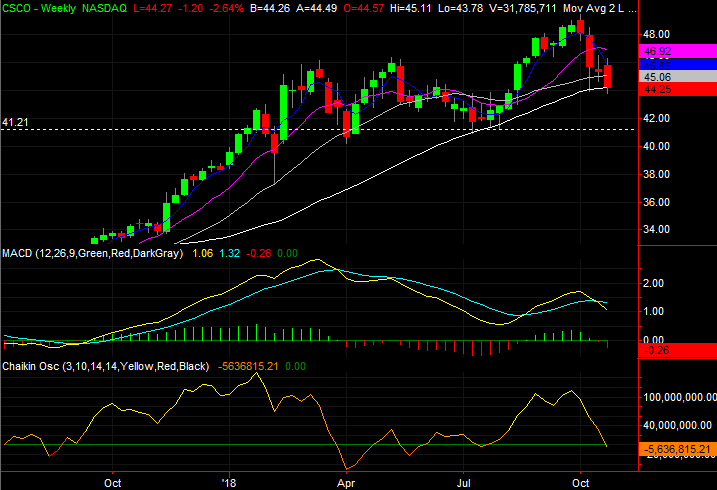Viewport: 717px width, 490px height.
Task: Click the magenta 46.92 moving average tag
Action: (x=677, y=51)
